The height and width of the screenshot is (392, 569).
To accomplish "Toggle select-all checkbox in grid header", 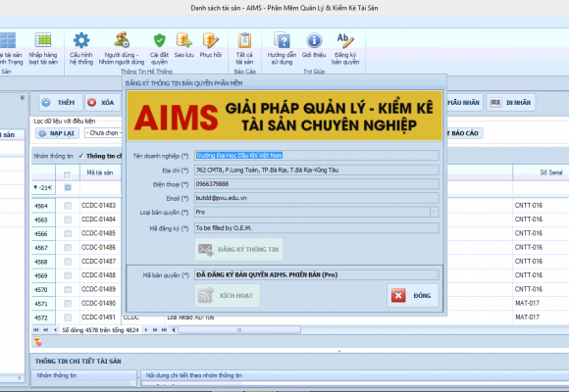I will pos(67,174).
